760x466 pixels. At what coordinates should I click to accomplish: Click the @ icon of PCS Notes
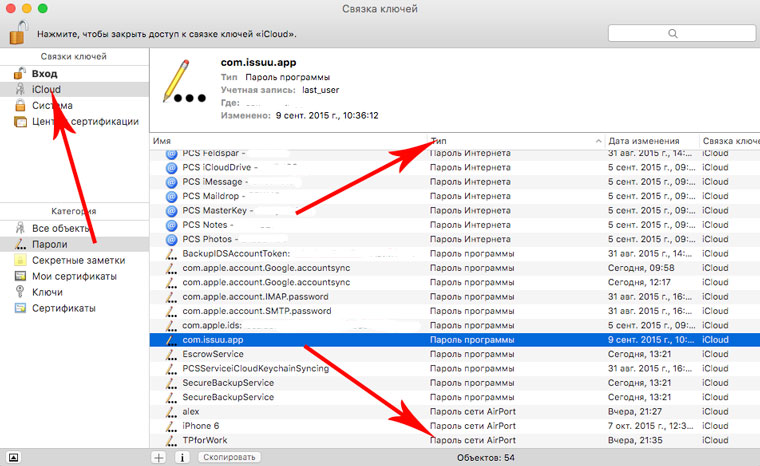pyautogui.click(x=171, y=225)
